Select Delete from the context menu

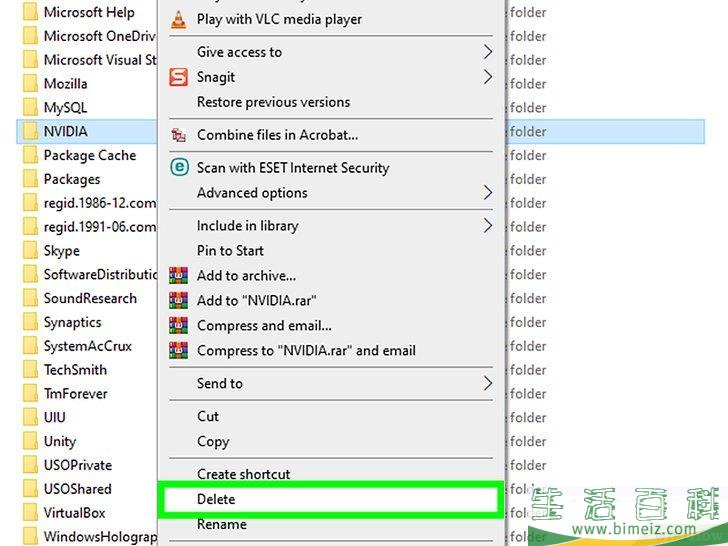216,499
